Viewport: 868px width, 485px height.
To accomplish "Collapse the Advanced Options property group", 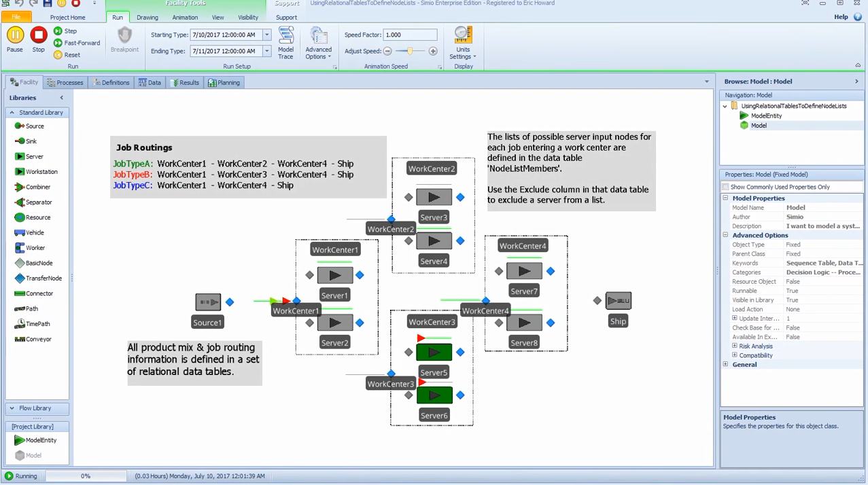I will 726,235.
